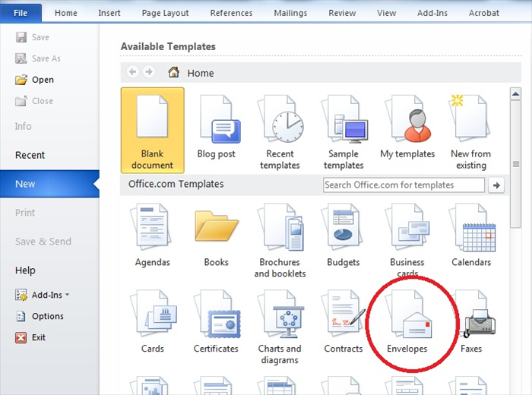Open the Help section
532x395 pixels.
25,270
